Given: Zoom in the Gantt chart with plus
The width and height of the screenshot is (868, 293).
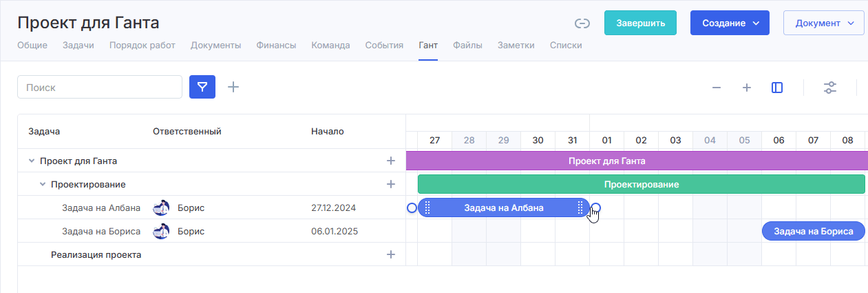Looking at the screenshot, I should tap(747, 88).
